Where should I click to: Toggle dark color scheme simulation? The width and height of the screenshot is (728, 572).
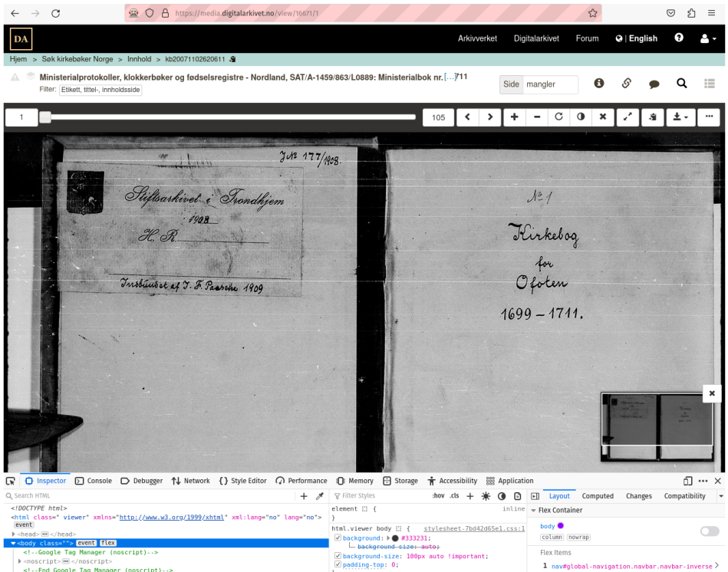[x=502, y=496]
